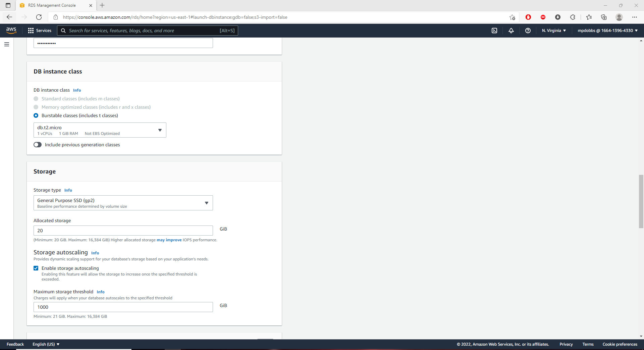Click Info link next to Storage autoscaling
This screenshot has height=350, width=644.
click(95, 253)
